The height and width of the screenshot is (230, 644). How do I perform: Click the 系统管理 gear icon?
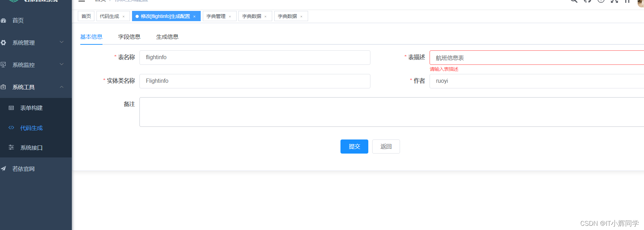pos(4,43)
